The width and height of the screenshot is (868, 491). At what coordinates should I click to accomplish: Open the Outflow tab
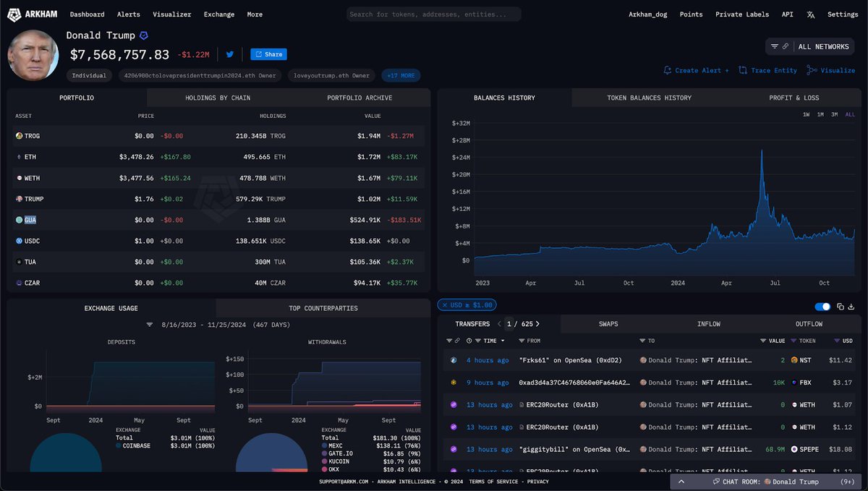pos(809,324)
